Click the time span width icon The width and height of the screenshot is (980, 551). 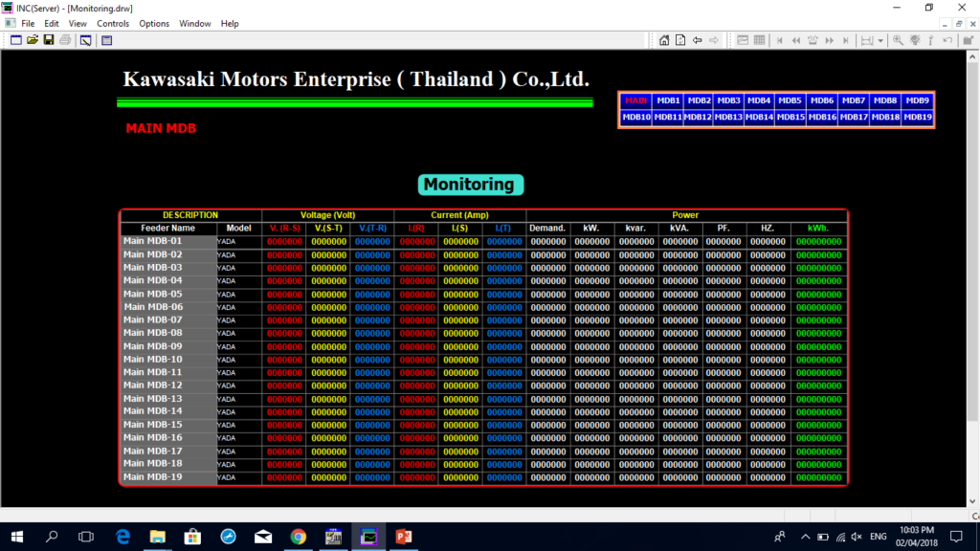click(867, 40)
